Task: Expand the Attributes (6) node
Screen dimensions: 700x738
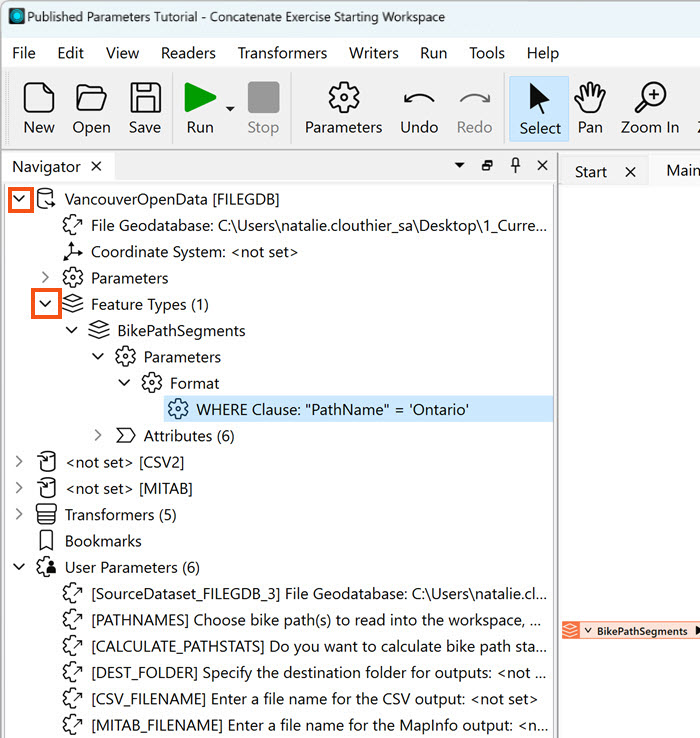Action: click(x=98, y=435)
